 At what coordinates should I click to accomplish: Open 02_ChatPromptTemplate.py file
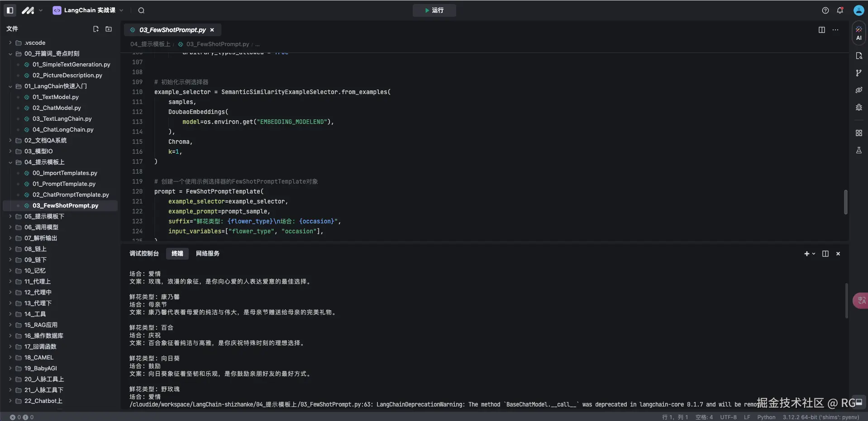71,194
